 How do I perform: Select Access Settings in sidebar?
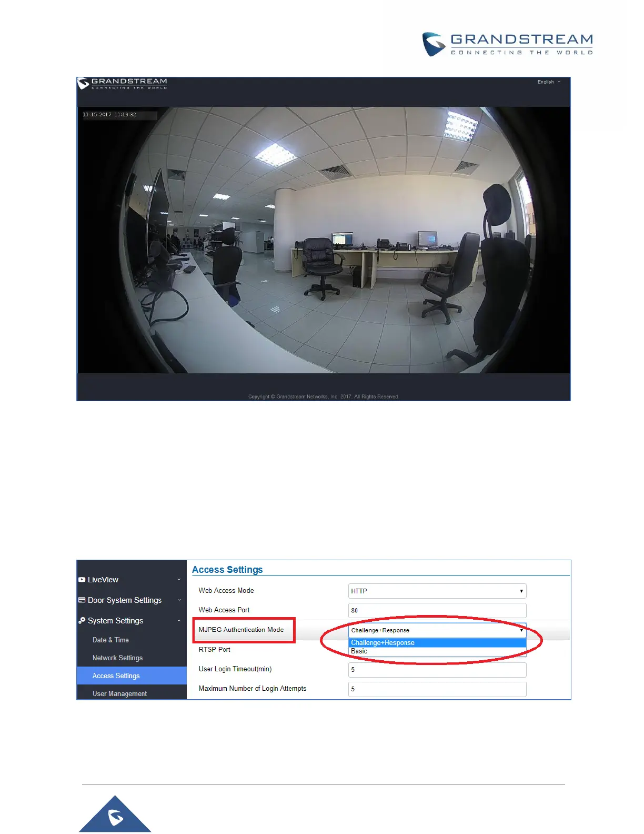[132, 676]
